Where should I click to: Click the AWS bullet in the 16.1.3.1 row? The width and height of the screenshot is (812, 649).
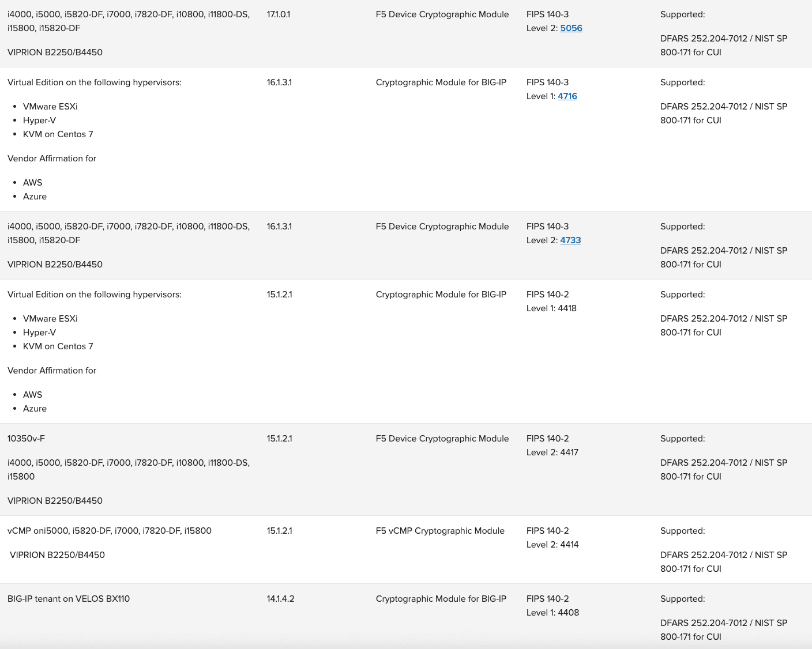pyautogui.click(x=32, y=183)
